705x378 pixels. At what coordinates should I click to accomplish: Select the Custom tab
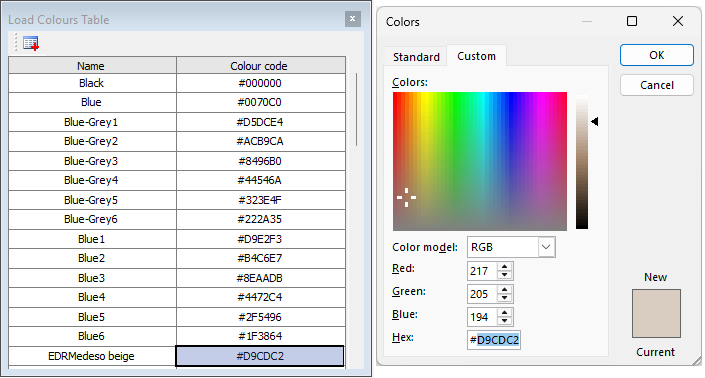(x=476, y=56)
